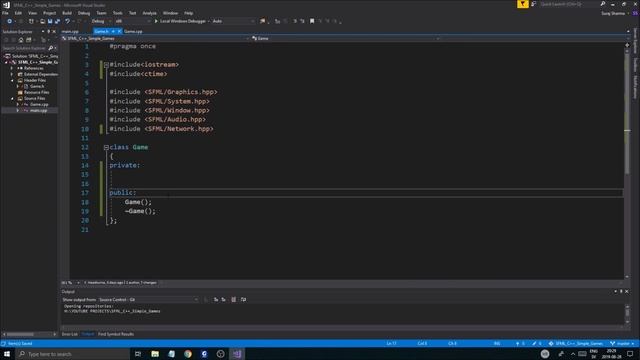Open the Game class navigation dropdown

345,38
